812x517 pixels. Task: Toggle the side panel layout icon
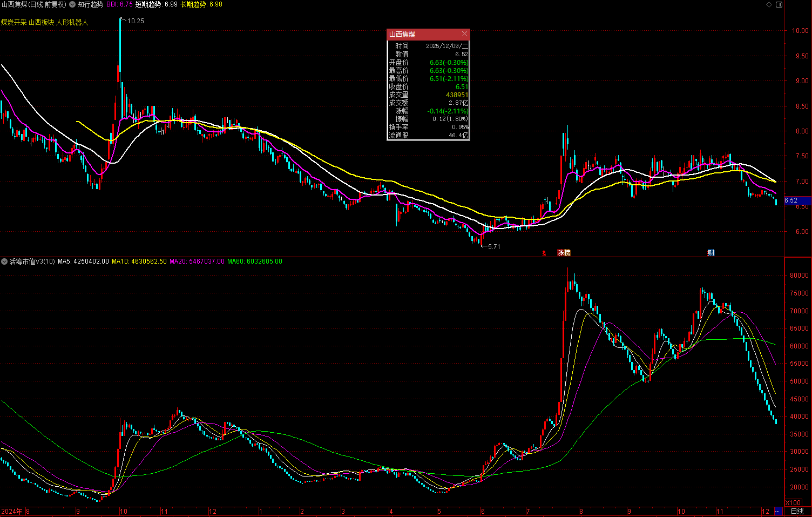(779, 4)
